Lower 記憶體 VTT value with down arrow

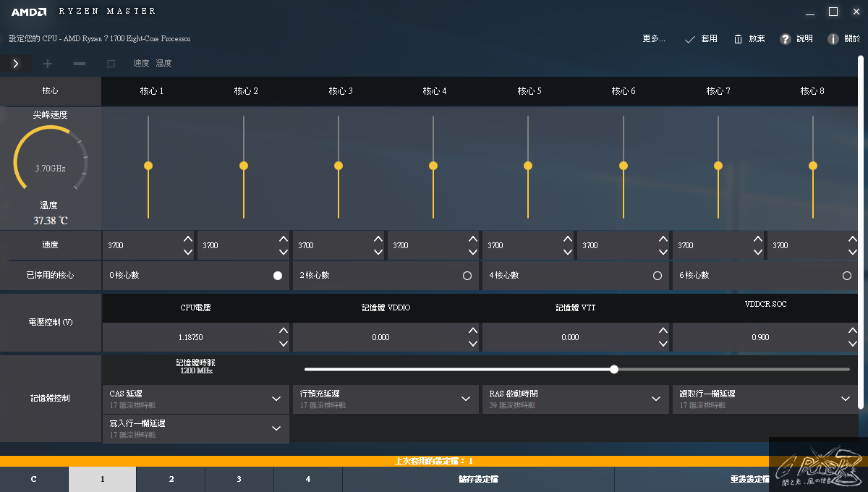pos(663,344)
